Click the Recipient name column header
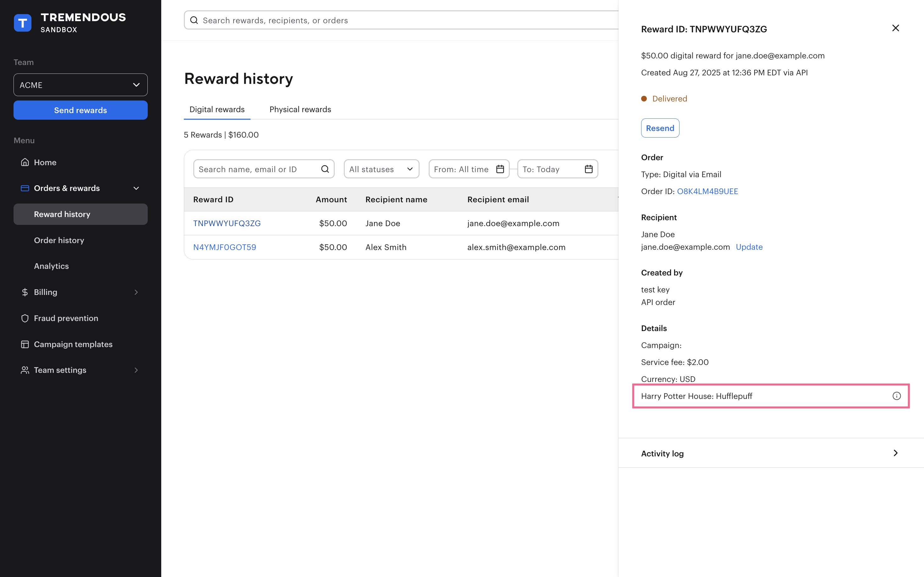This screenshot has width=924, height=577. coord(396,199)
